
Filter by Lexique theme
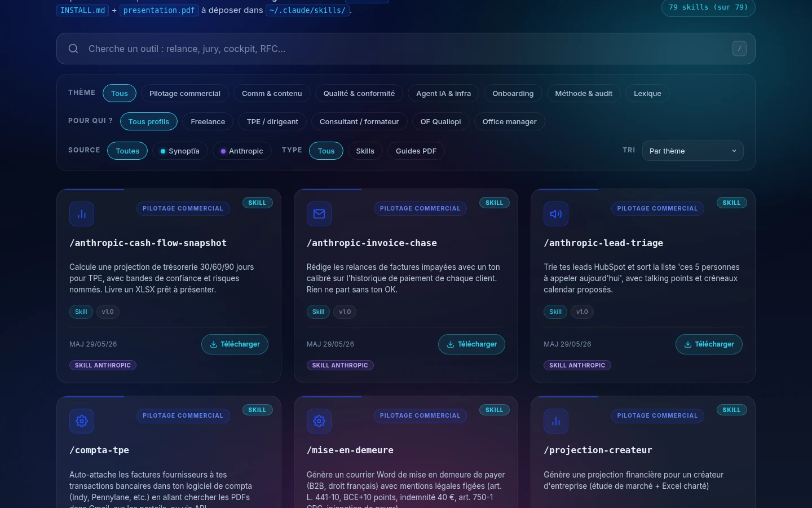647,93
